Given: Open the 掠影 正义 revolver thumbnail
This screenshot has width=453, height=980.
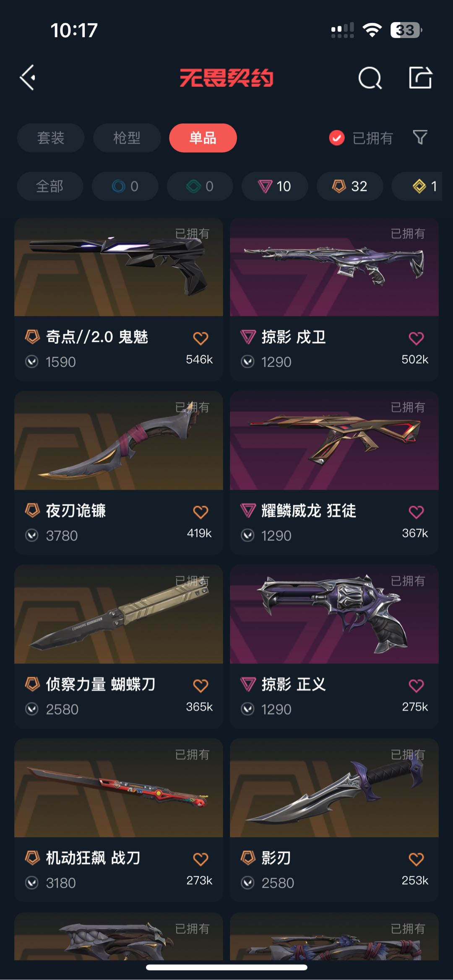Looking at the screenshot, I should pyautogui.click(x=334, y=614).
